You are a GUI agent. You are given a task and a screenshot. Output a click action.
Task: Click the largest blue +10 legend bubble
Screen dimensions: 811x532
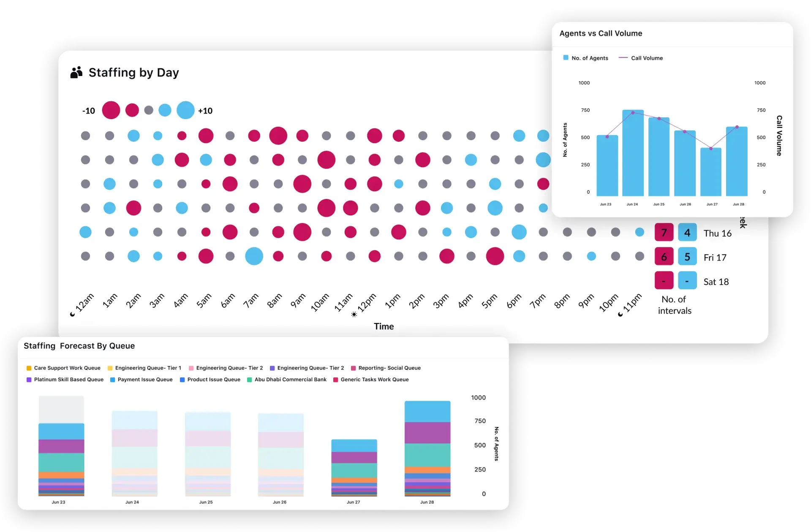point(185,110)
